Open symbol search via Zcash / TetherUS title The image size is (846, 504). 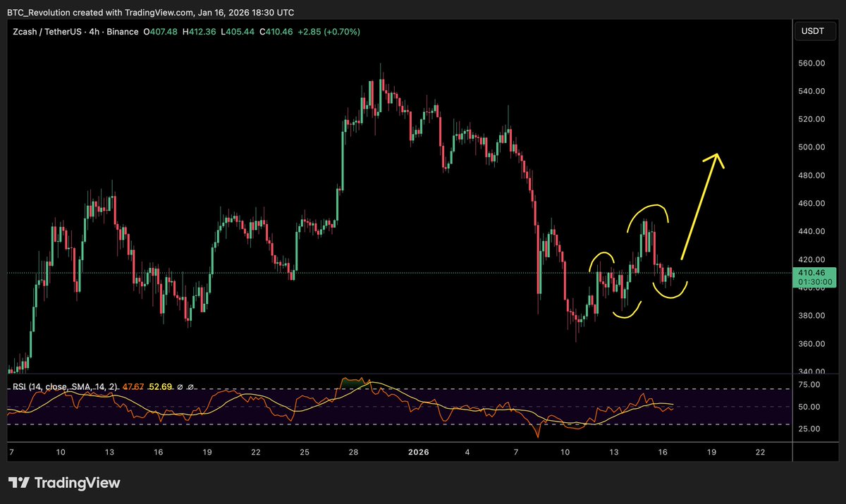(x=49, y=32)
